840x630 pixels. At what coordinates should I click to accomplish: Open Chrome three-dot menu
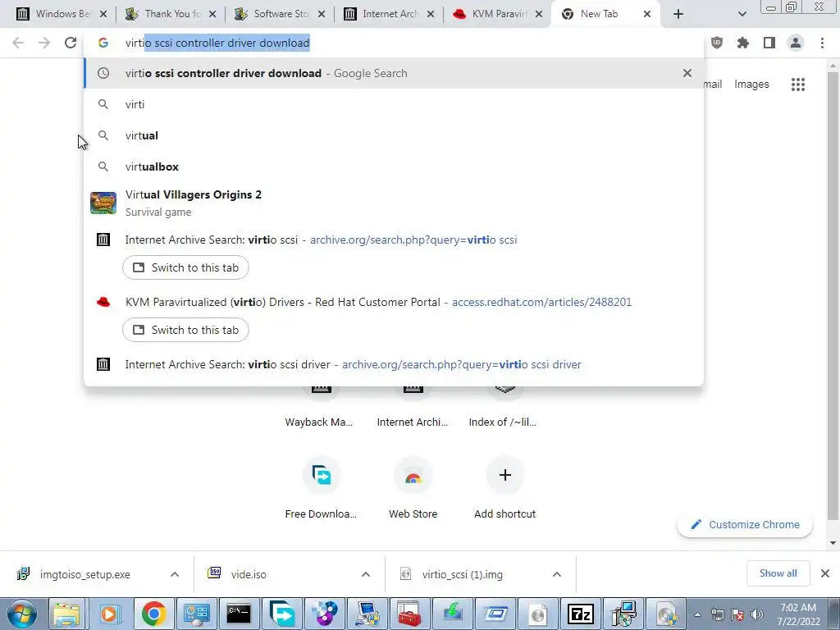pyautogui.click(x=822, y=43)
